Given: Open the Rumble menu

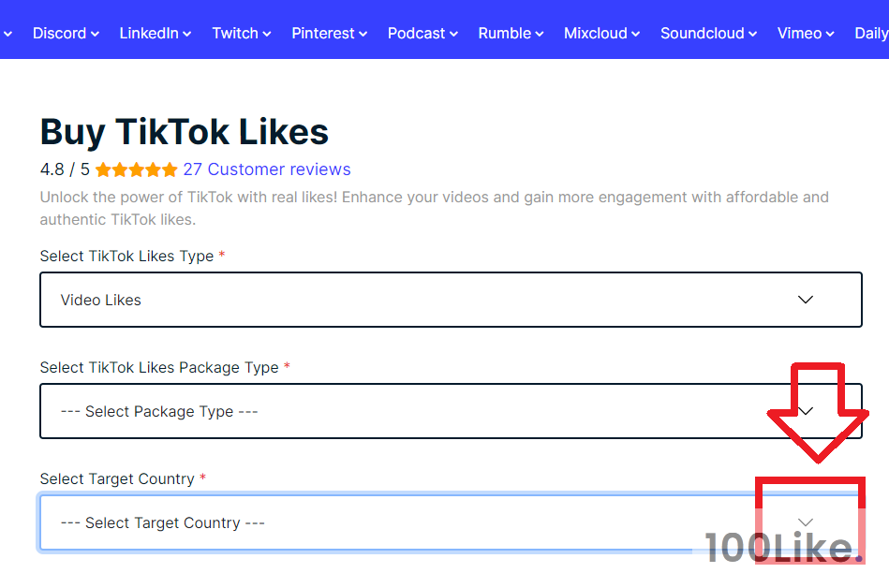Looking at the screenshot, I should point(511,34).
